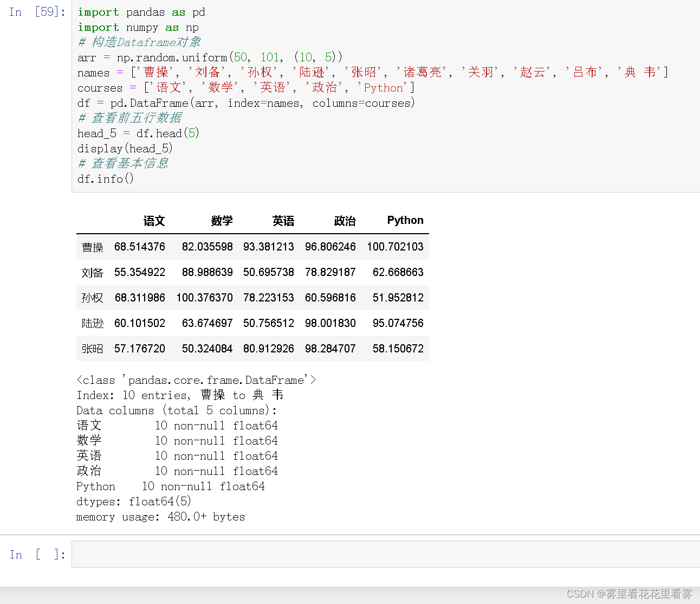Click cell value 78.223153
700x604 pixels.
[x=269, y=298]
